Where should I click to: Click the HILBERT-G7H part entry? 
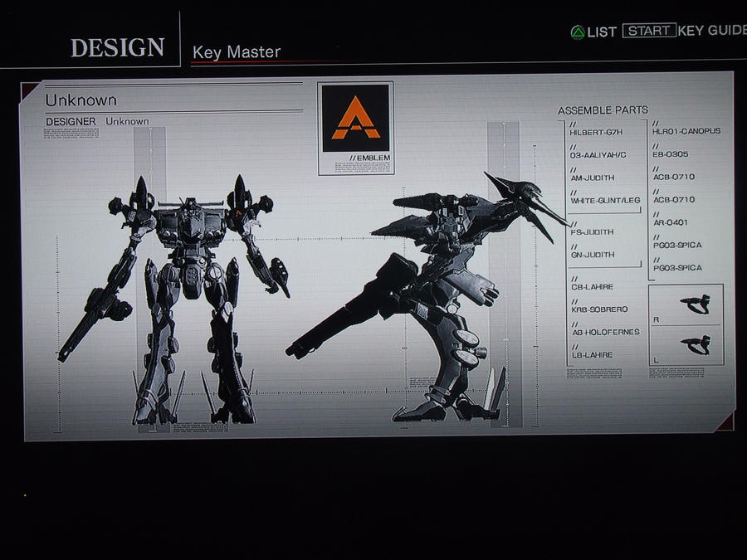click(x=596, y=133)
